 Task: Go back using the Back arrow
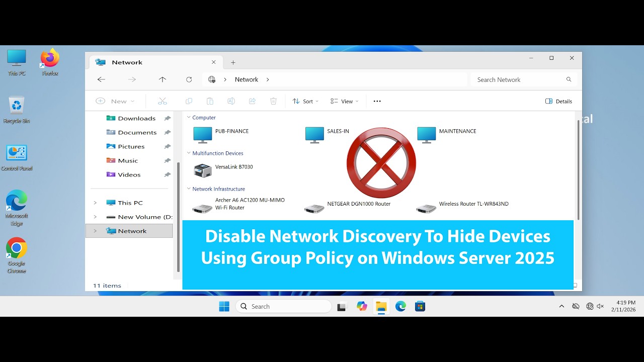pyautogui.click(x=101, y=79)
